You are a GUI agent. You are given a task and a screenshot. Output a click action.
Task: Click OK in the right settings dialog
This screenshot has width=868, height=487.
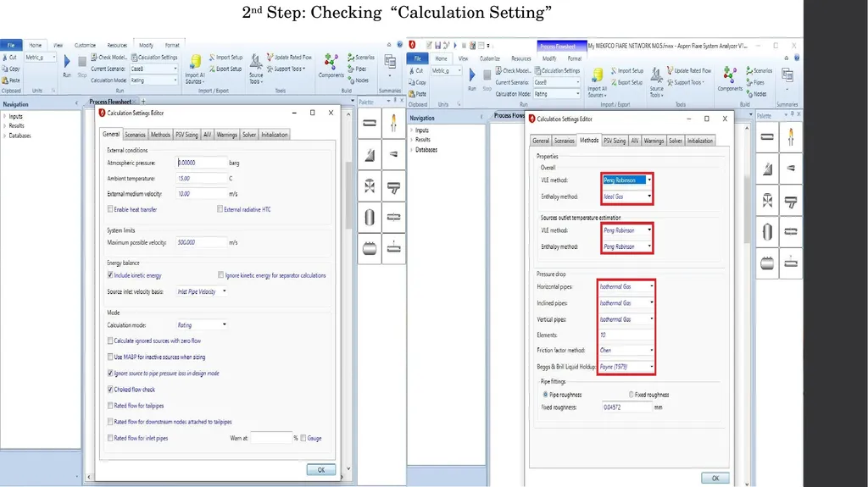tap(715, 479)
